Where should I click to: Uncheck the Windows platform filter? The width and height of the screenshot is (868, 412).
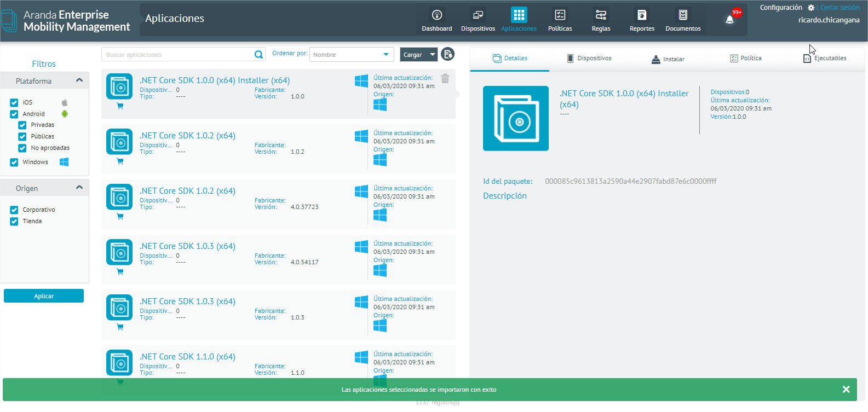coord(14,162)
